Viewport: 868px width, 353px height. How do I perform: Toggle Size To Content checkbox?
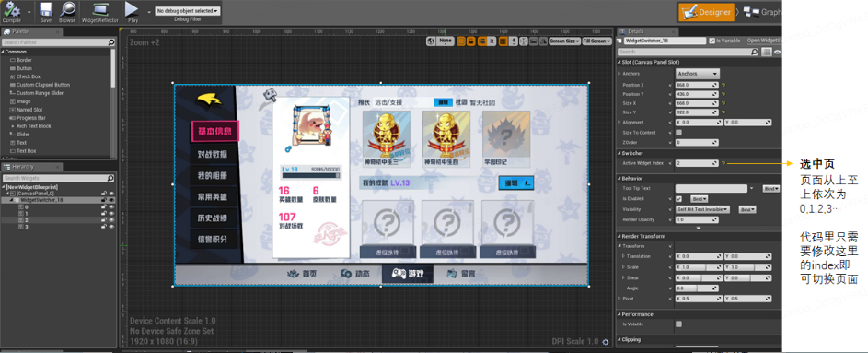point(678,133)
